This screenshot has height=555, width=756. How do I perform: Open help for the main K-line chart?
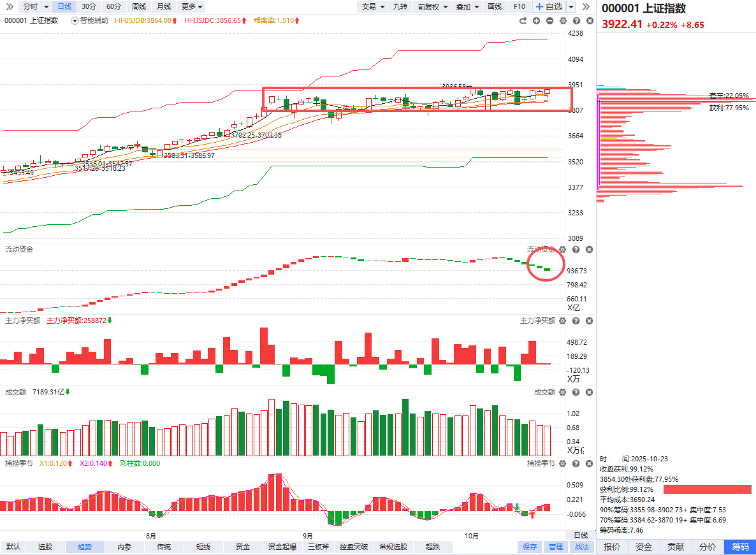point(577,21)
